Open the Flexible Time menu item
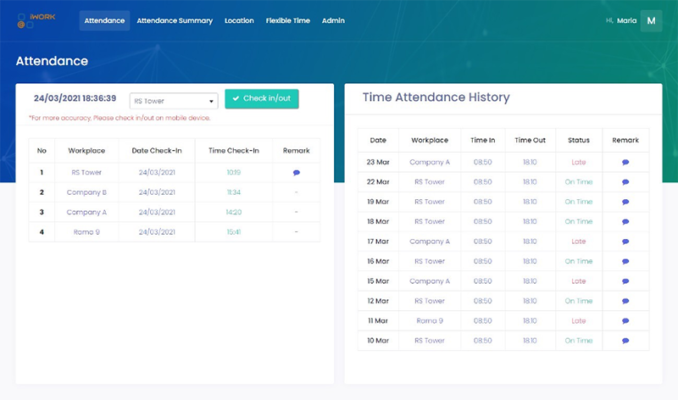This screenshot has width=678, height=400. pos(288,20)
